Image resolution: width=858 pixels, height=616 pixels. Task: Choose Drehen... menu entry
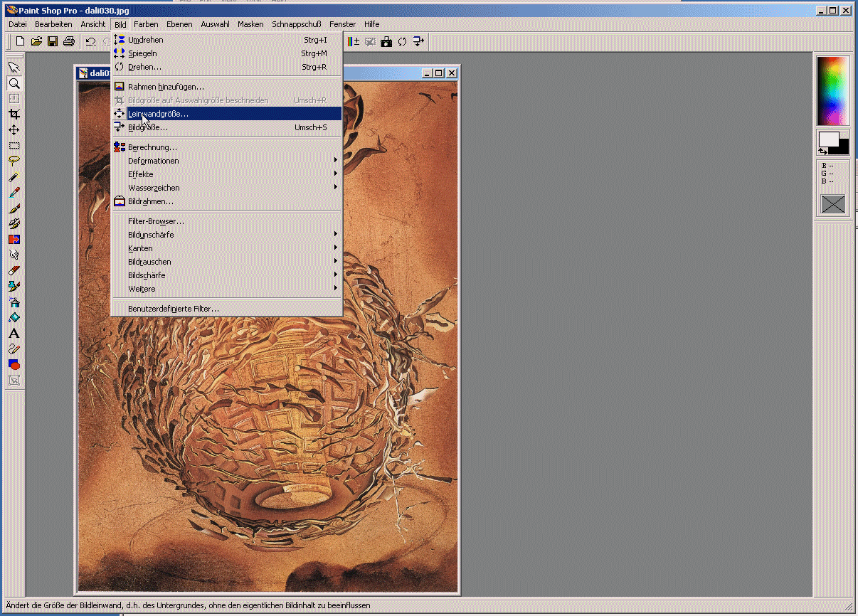[x=227, y=67]
